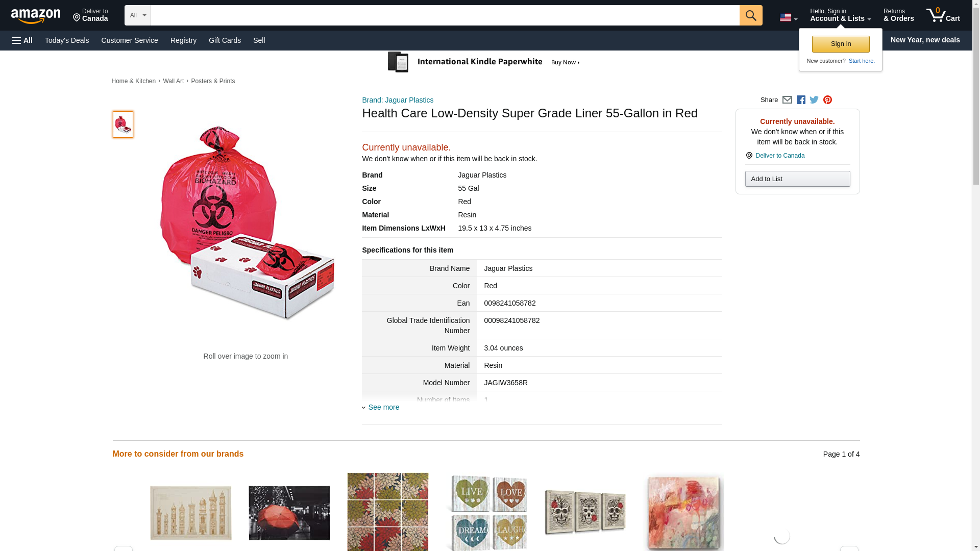The height and width of the screenshot is (551, 980).
Task: Open the country flag language dropdown
Action: [x=789, y=17]
